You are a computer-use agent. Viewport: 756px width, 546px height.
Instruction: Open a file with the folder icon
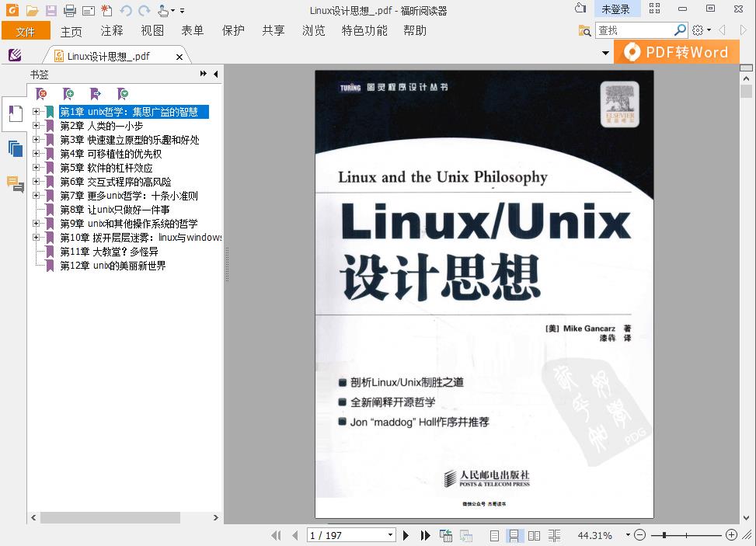pos(33,10)
